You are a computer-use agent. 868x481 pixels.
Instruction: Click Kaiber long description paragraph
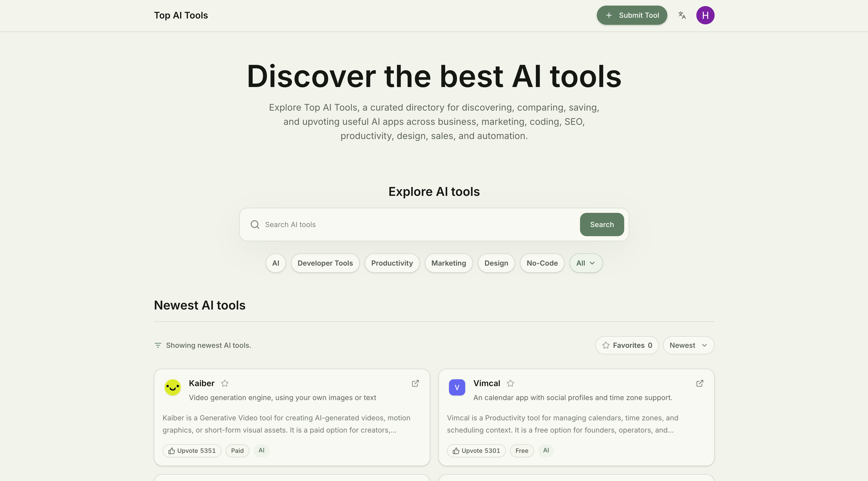(x=286, y=424)
